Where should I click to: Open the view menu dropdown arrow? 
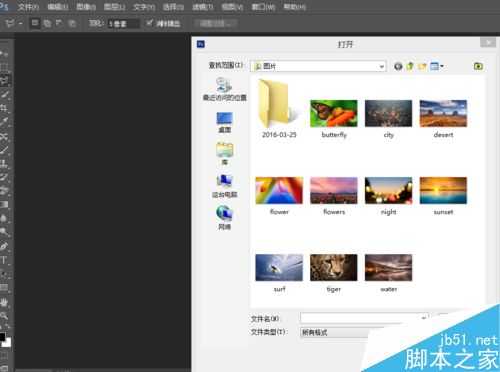[442, 66]
